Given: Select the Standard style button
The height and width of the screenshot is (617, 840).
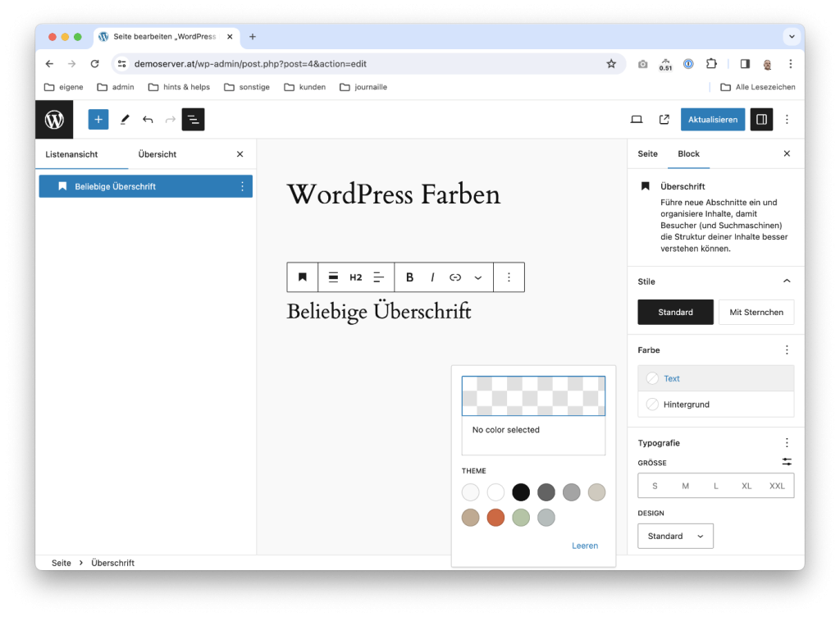Looking at the screenshot, I should [x=676, y=313].
